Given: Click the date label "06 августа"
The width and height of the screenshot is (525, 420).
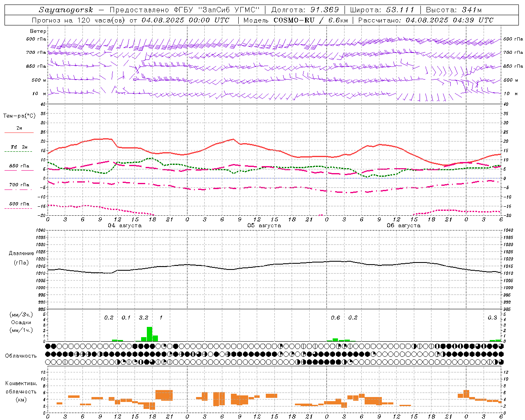Looking at the screenshot, I should tap(404, 226).
